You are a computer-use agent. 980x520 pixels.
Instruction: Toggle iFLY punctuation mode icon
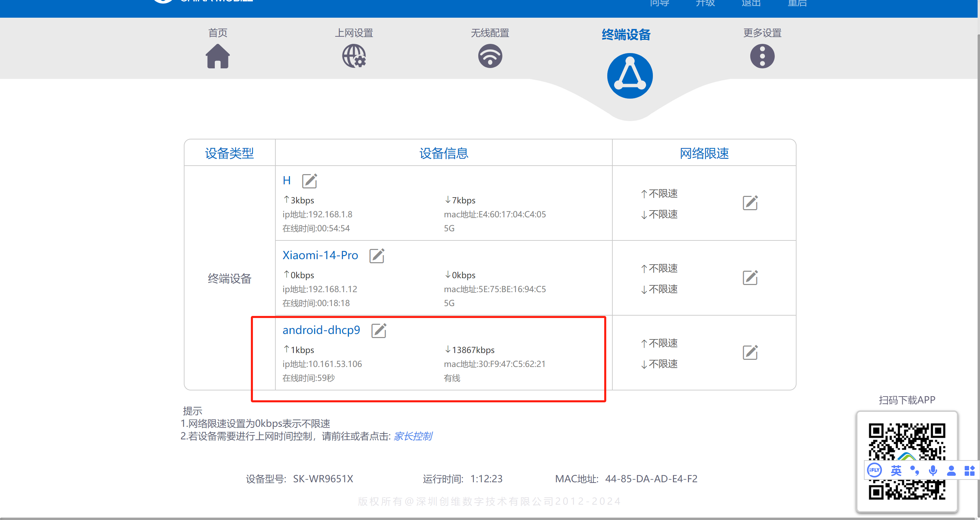tap(915, 471)
